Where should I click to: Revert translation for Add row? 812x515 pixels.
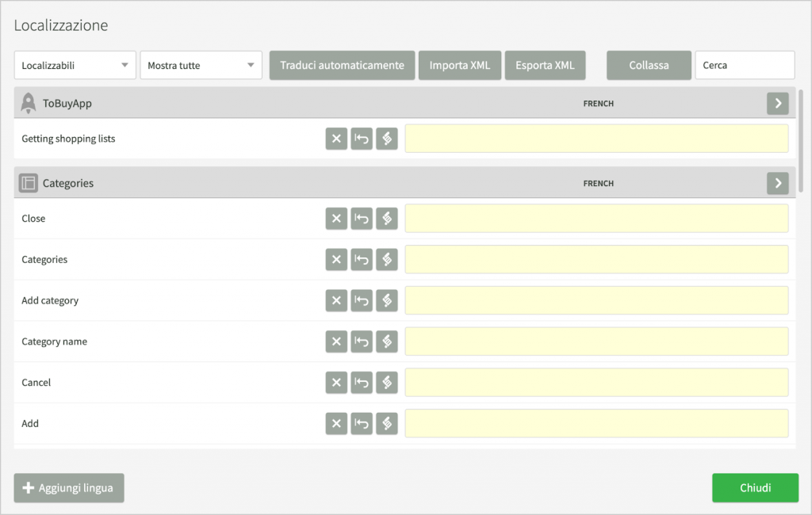[x=362, y=423]
